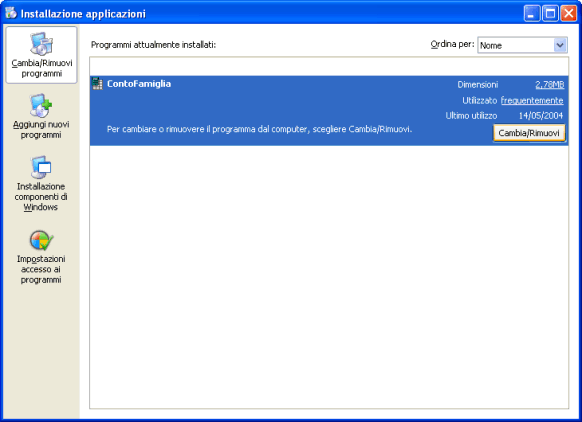Click empty area of installed programs list
This screenshot has width=582, height=422.
(x=329, y=277)
